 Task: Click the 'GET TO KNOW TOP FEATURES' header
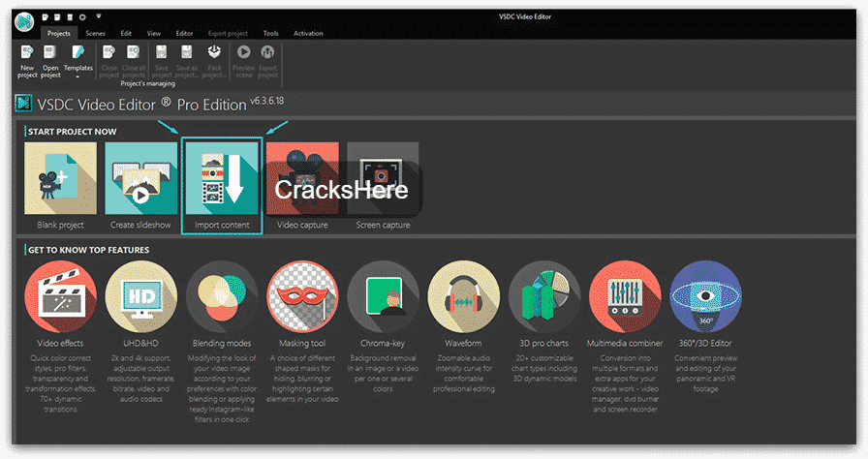pos(88,250)
